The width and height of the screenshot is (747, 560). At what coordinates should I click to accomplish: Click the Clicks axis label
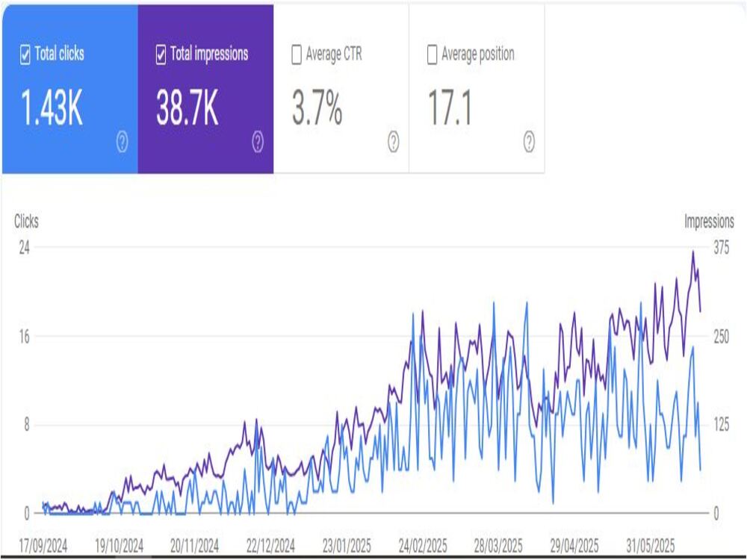tap(26, 222)
